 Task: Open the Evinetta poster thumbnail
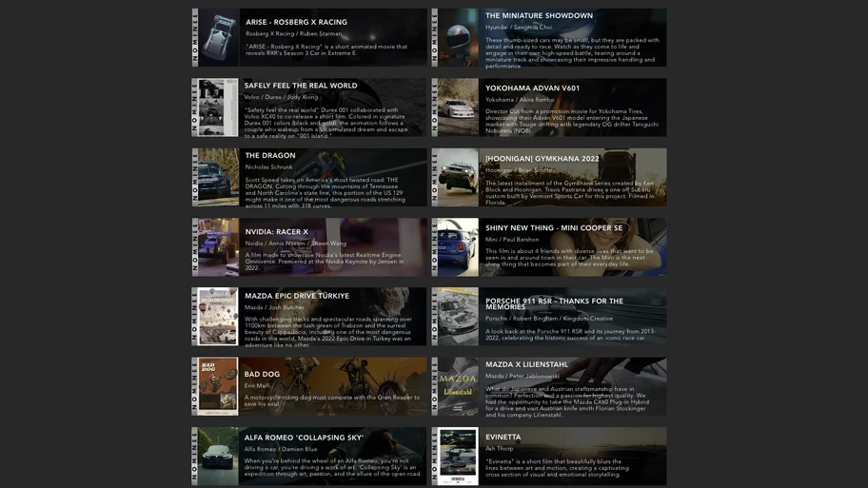click(x=459, y=456)
